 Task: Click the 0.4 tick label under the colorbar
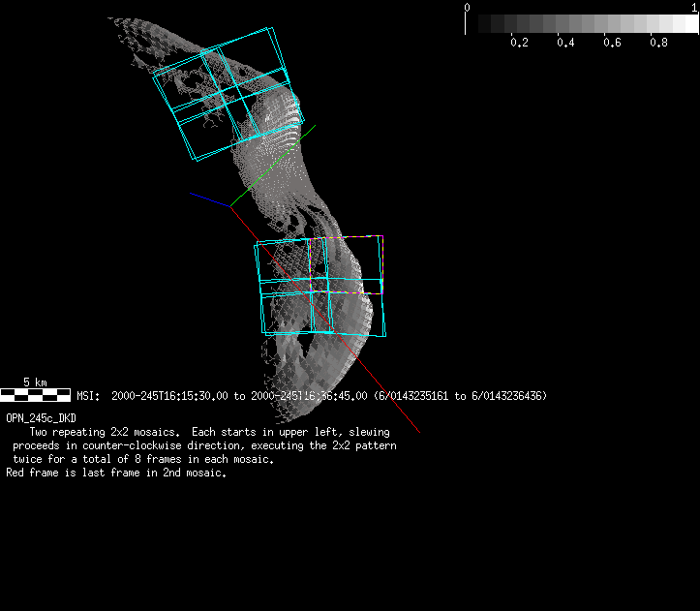point(565,44)
